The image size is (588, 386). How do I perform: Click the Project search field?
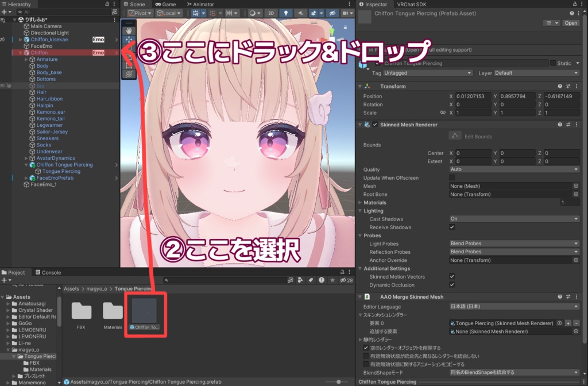click(x=225, y=280)
